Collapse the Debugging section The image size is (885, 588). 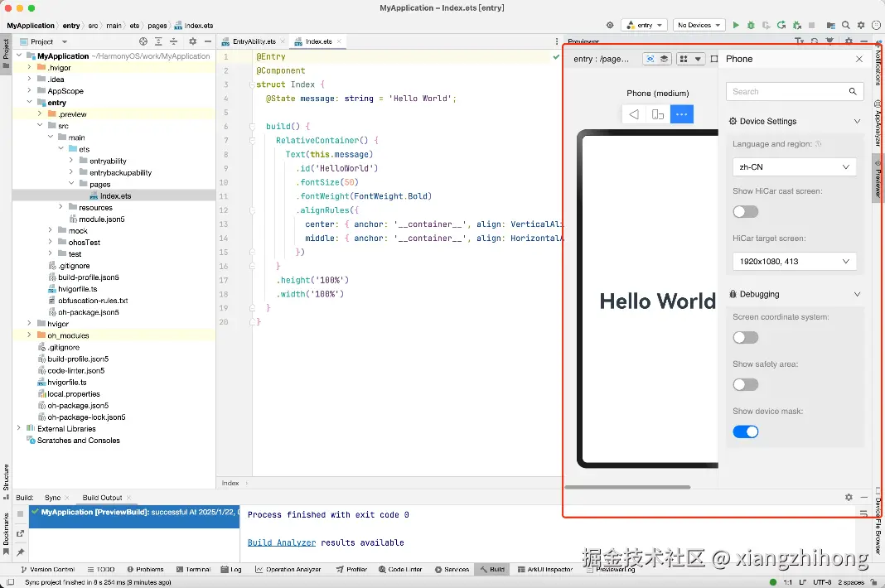click(x=857, y=294)
